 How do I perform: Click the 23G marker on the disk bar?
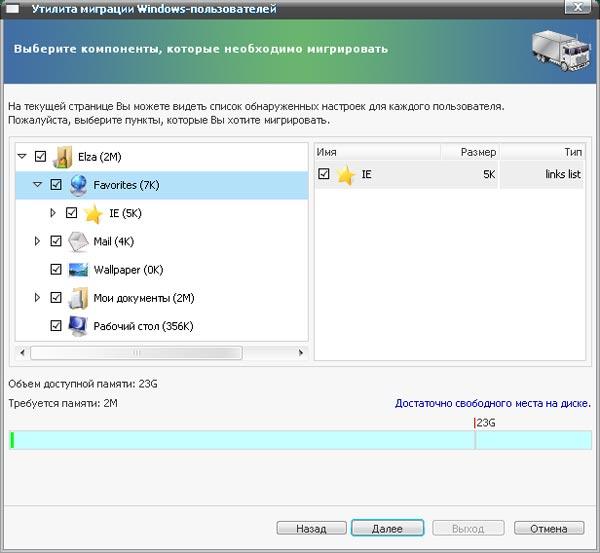tap(485, 423)
